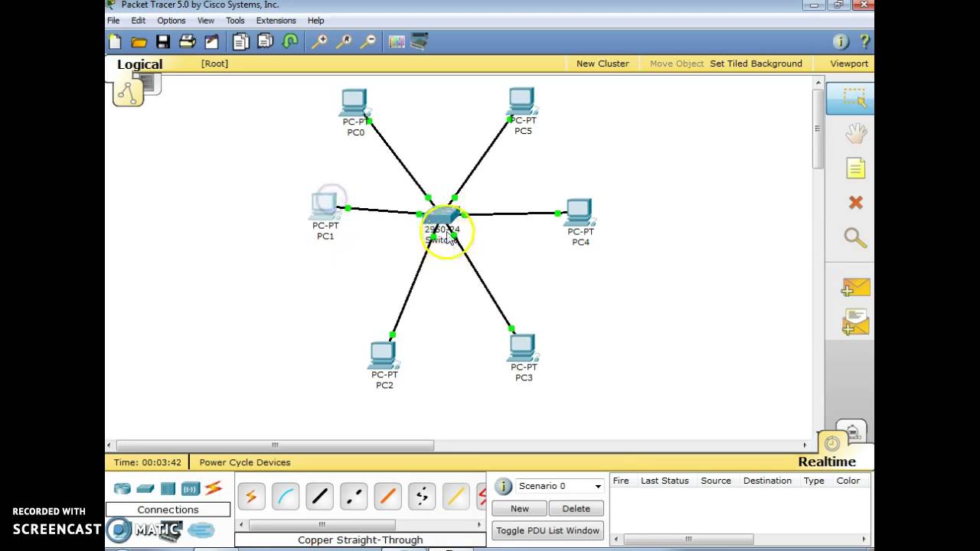The width and height of the screenshot is (980, 551).
Task: Pick the Phone cable connection icon
Action: 422,497
